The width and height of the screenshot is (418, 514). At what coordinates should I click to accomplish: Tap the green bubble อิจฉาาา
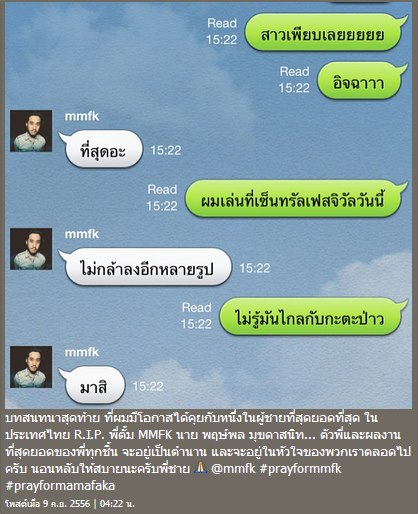pos(361,81)
